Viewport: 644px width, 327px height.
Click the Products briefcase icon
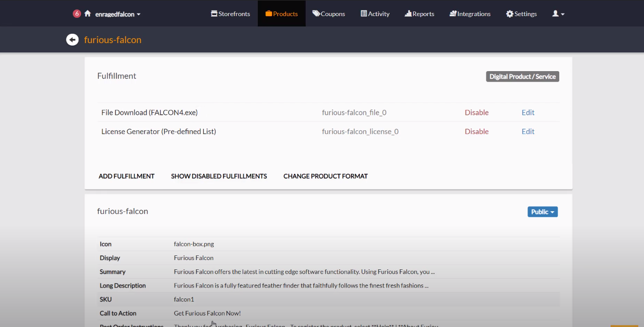[269, 13]
